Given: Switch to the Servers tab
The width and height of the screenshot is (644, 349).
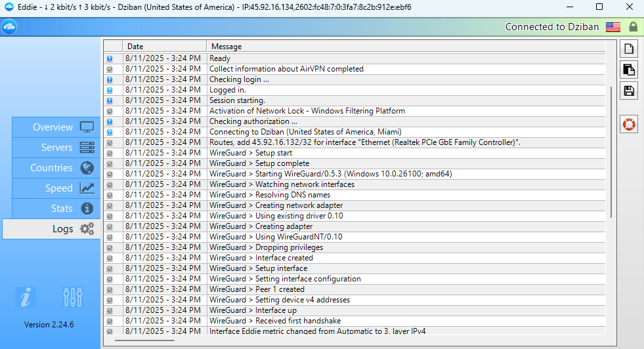Looking at the screenshot, I should coord(56,148).
